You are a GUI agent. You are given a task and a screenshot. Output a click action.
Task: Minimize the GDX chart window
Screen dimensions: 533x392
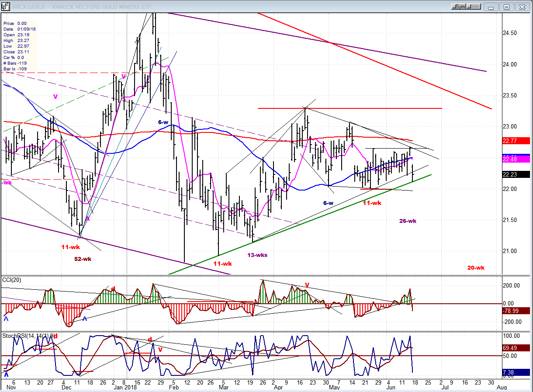point(493,7)
